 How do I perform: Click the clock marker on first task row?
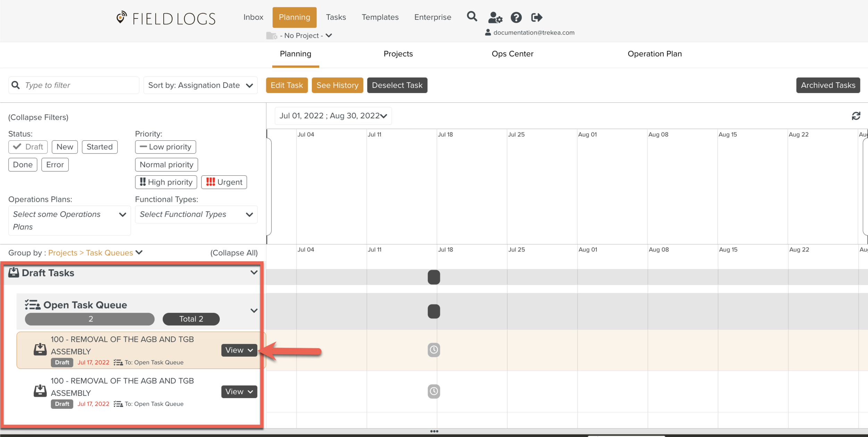434,350
